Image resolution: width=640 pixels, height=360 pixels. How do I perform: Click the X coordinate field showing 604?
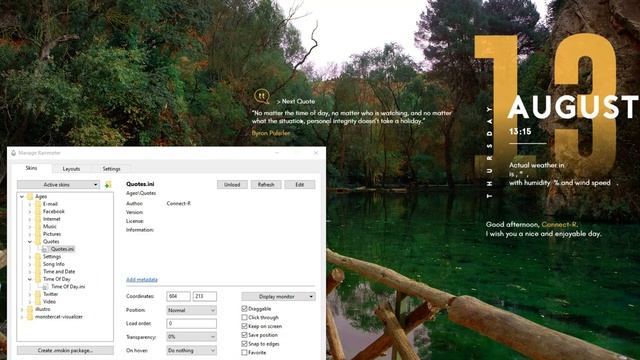tap(178, 296)
